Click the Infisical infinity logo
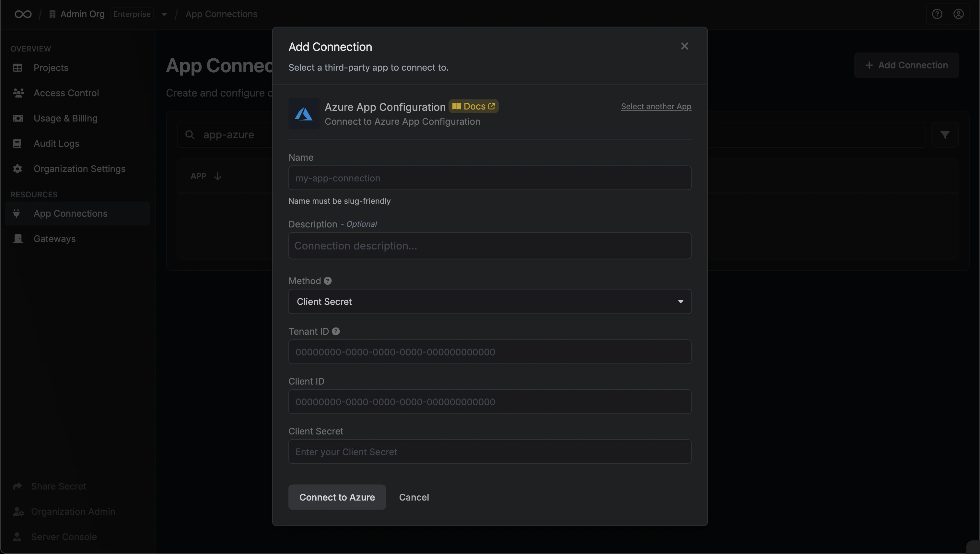 23,14
